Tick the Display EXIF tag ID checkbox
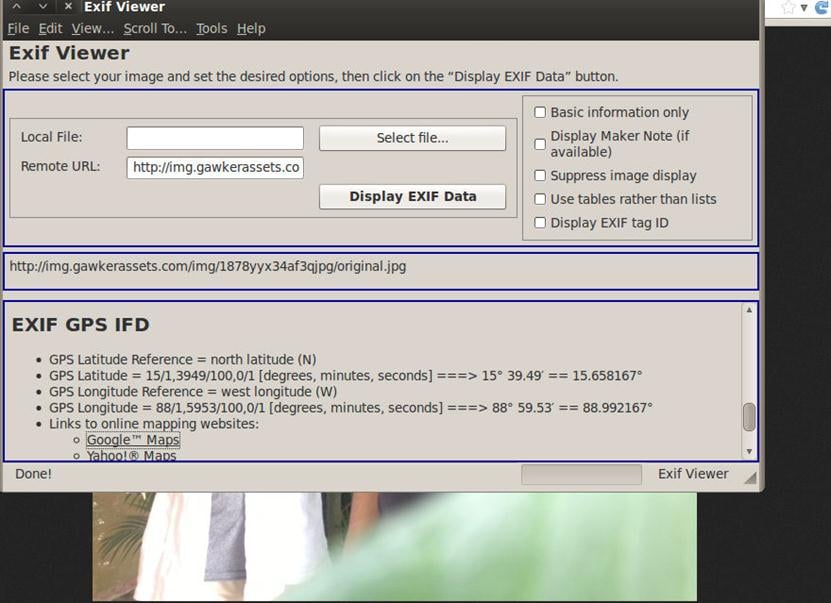831x603 pixels. [x=540, y=223]
